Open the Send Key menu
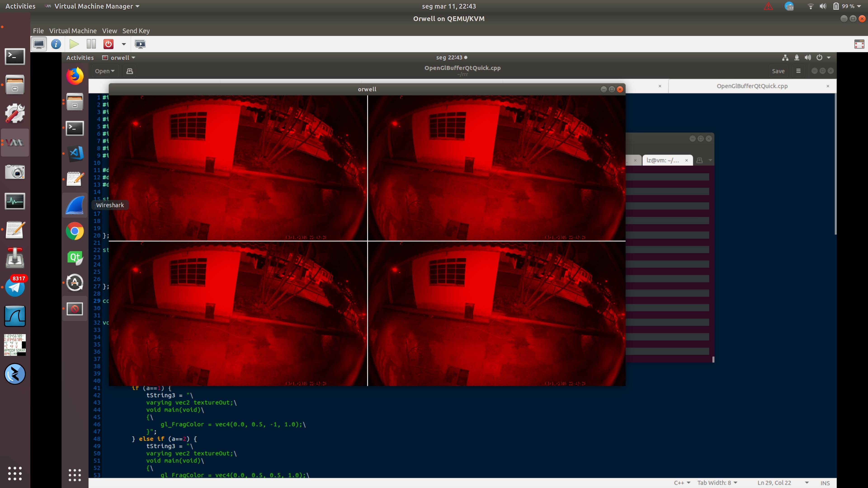This screenshot has width=868, height=488. coord(136,31)
